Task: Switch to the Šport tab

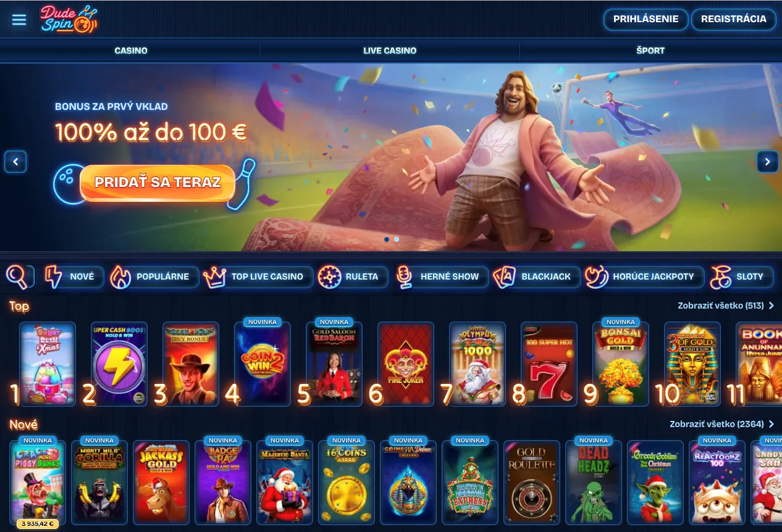Action: pos(650,51)
